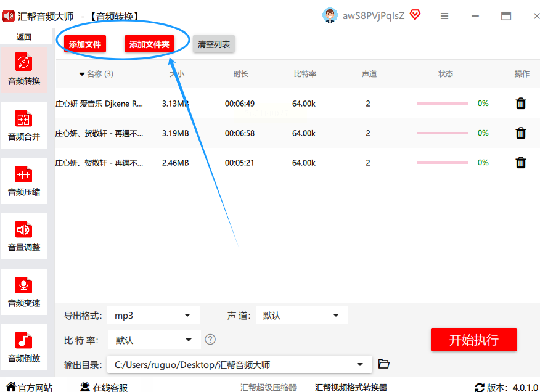Open the 比特率 bitrate dropdown
Screen dimensions: 540x392
(x=155, y=340)
